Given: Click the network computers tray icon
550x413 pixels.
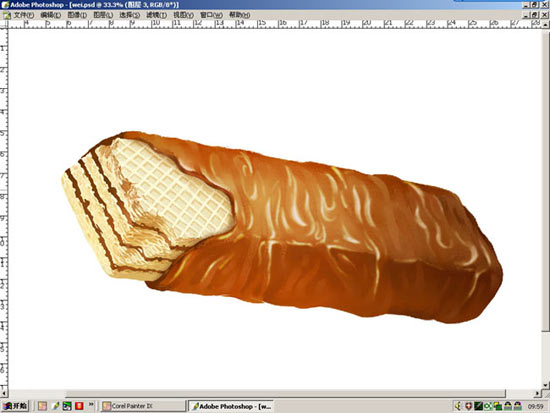Looking at the screenshot, I should click(x=498, y=406).
